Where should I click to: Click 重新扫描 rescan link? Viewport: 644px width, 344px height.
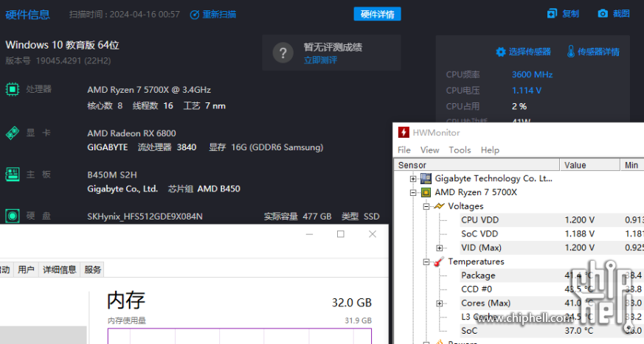(x=219, y=15)
